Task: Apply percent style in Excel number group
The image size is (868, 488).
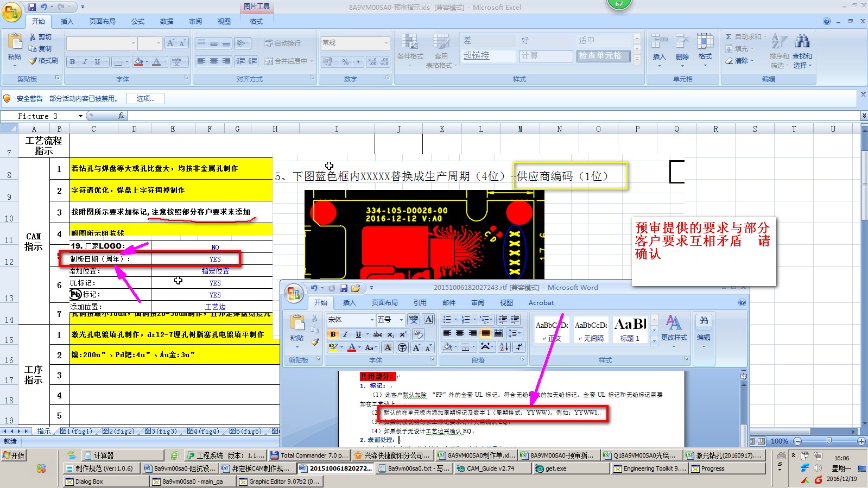Action: 345,62
